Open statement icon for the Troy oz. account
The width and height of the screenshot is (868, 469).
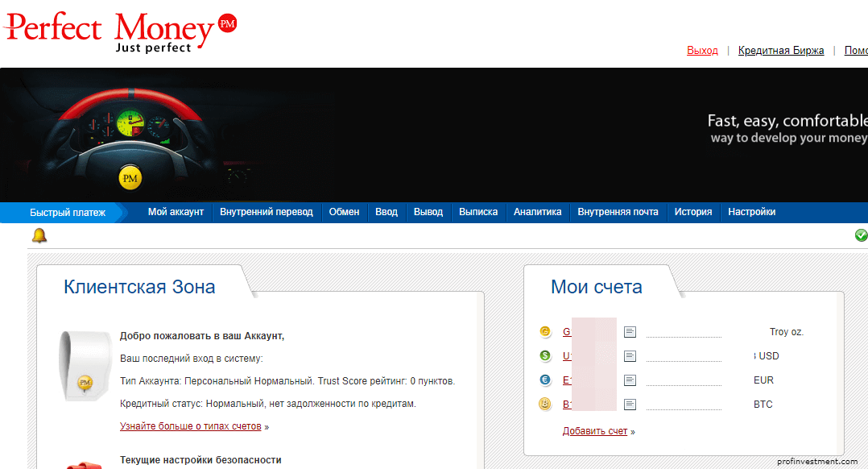click(x=630, y=332)
